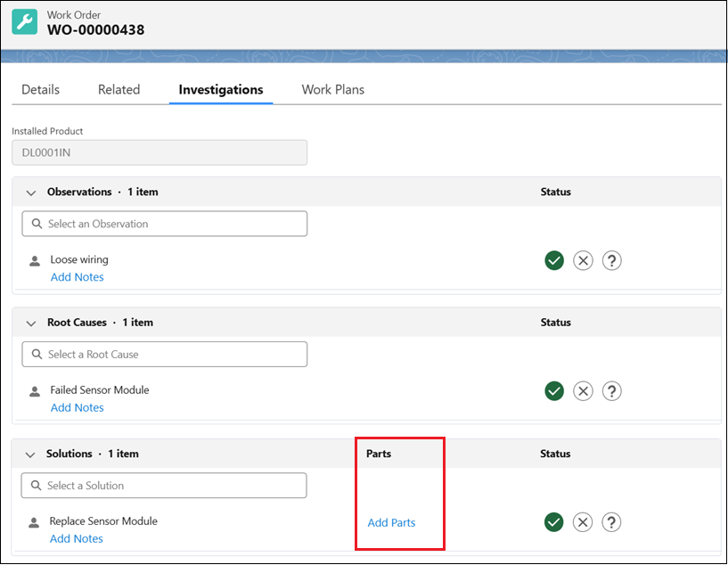Viewport: 728px width, 565px height.
Task: Click the Parts column header
Action: pos(379,454)
